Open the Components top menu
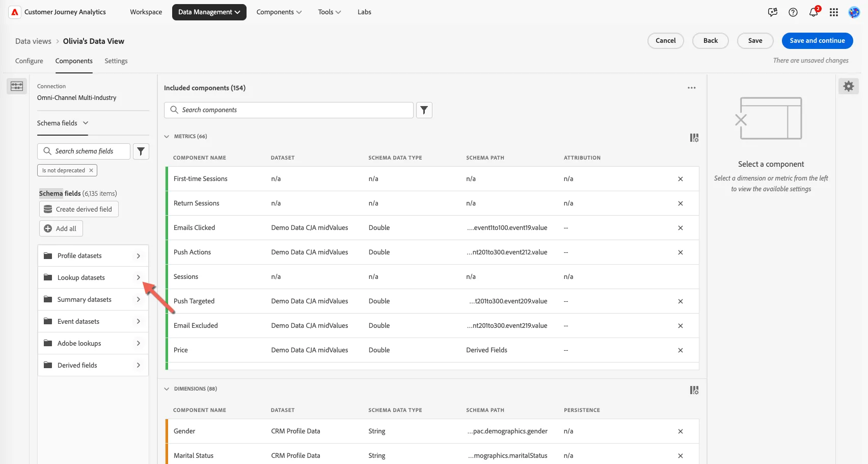The height and width of the screenshot is (464, 868). point(279,12)
